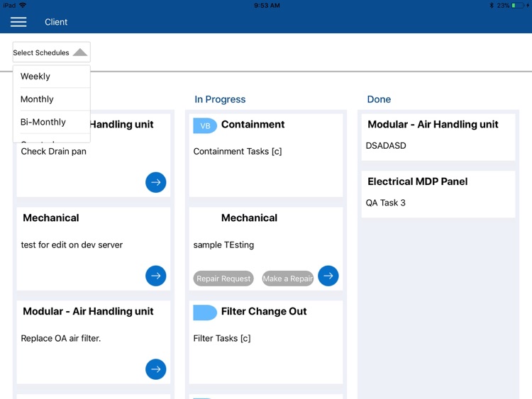The height and width of the screenshot is (399, 532).
Task: Click the Done column heading
Action: [x=379, y=99]
